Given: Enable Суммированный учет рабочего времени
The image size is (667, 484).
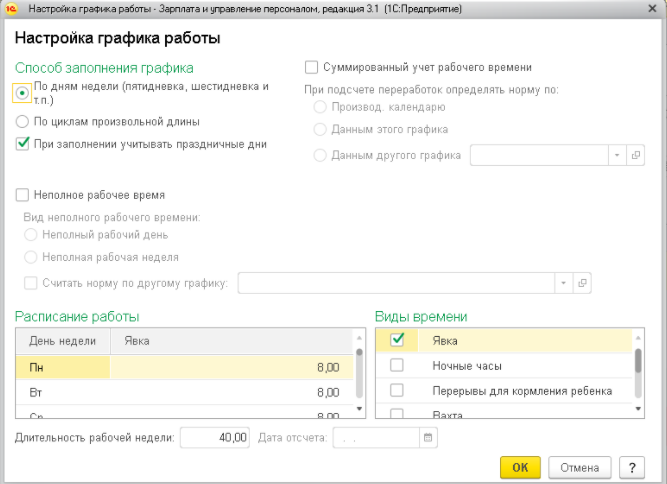Looking at the screenshot, I should [x=311, y=67].
